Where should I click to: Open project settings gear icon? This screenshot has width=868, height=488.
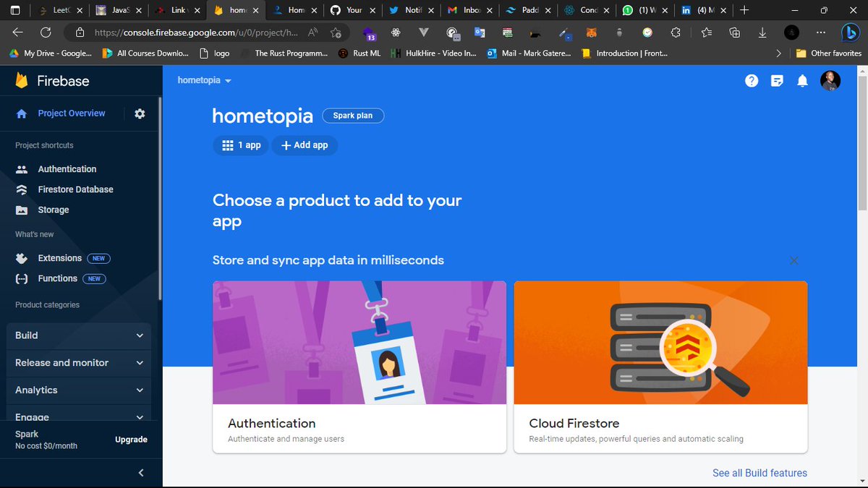coord(140,114)
